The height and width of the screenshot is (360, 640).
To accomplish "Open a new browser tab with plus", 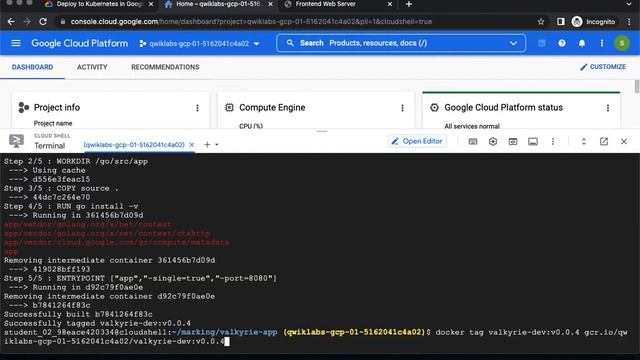I will (409, 4).
